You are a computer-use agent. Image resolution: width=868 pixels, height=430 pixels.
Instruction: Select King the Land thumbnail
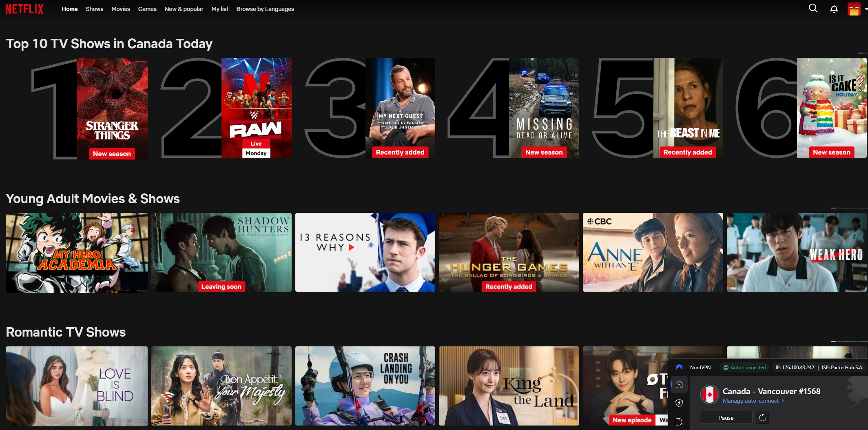tap(509, 386)
